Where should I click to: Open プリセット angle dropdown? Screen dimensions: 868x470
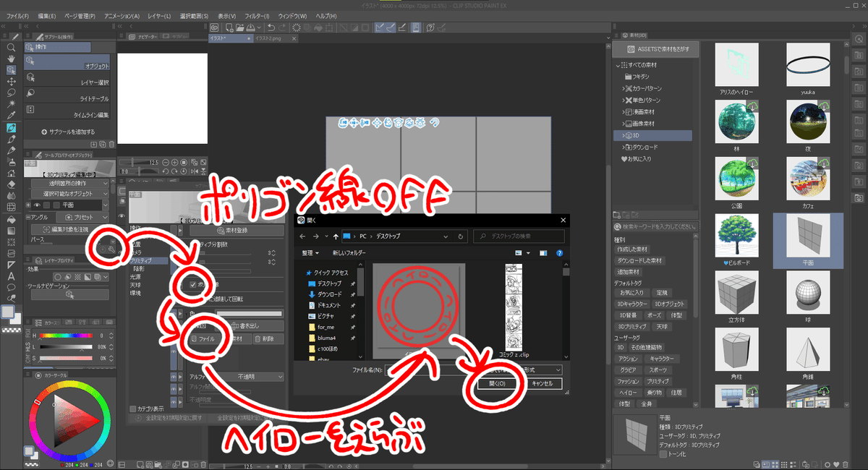point(83,216)
